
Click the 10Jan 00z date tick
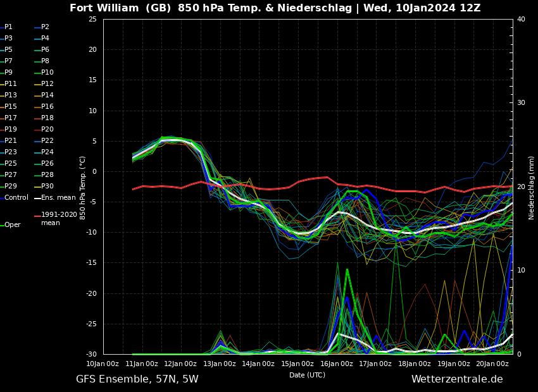point(103,364)
